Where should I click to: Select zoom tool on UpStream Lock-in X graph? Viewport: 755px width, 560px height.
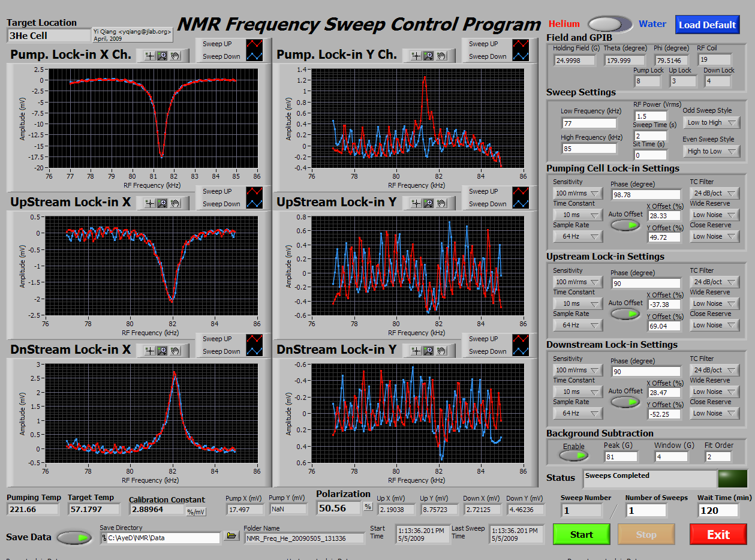click(x=162, y=203)
